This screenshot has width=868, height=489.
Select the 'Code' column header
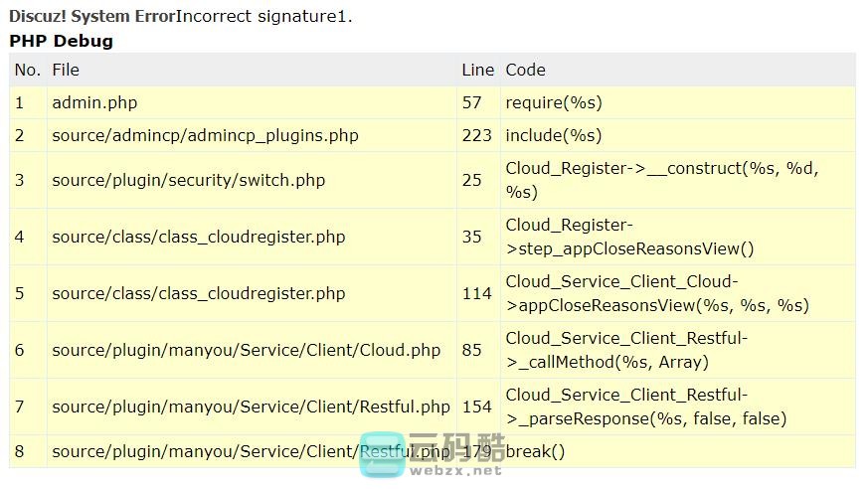click(525, 70)
